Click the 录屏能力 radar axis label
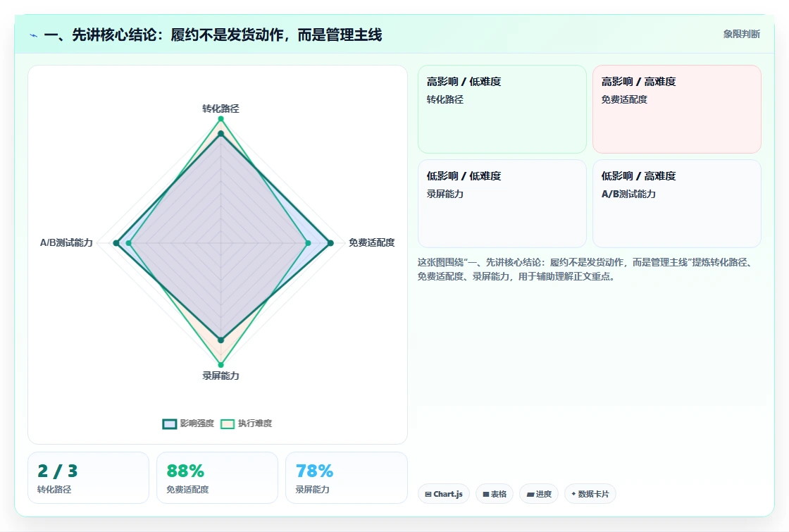Image resolution: width=789 pixels, height=532 pixels. [x=220, y=376]
